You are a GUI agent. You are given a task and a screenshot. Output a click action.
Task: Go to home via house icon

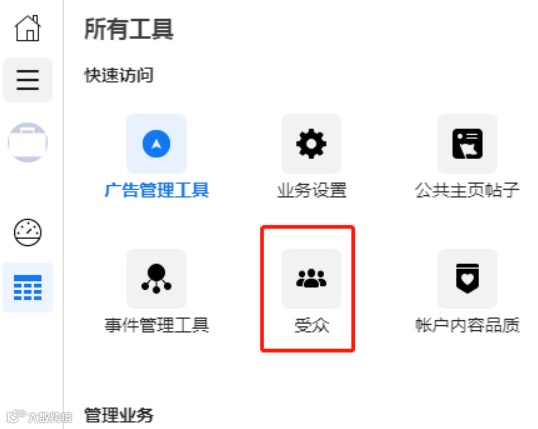pos(28,28)
